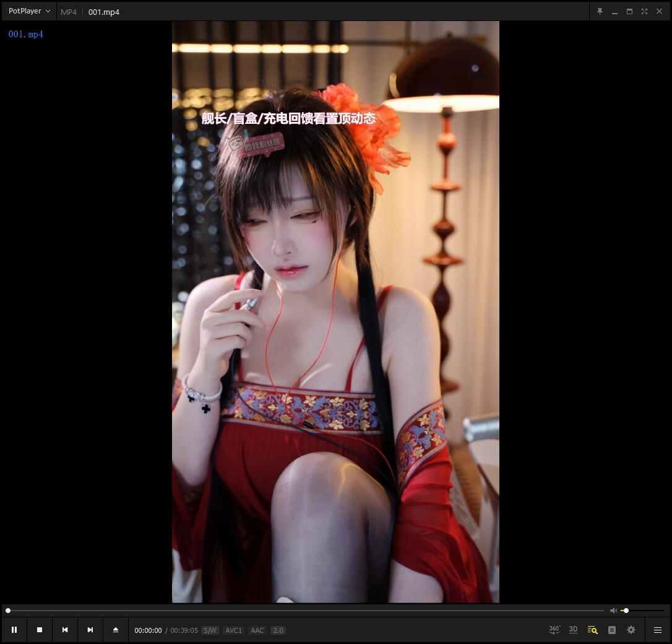Click the AVC1 video codec label
Screen dimensions: 672x644
pyautogui.click(x=234, y=630)
